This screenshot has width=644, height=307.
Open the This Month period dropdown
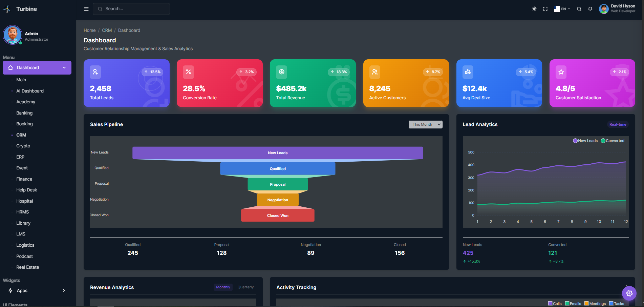(425, 124)
